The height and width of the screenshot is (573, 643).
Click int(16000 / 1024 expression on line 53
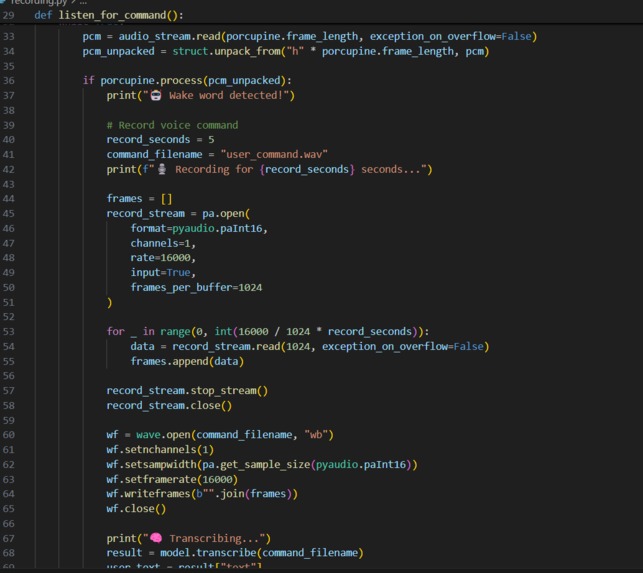point(262,331)
